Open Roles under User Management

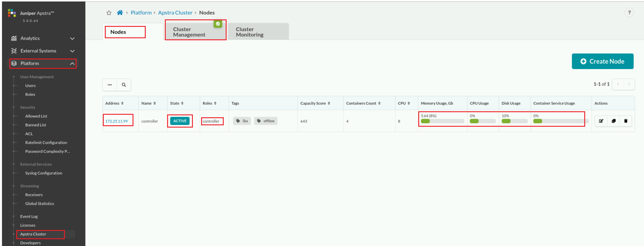click(x=30, y=94)
